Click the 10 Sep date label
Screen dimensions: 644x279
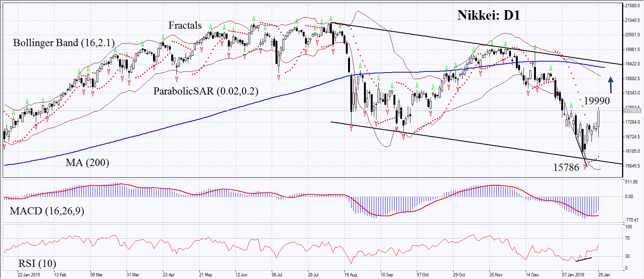click(387, 275)
